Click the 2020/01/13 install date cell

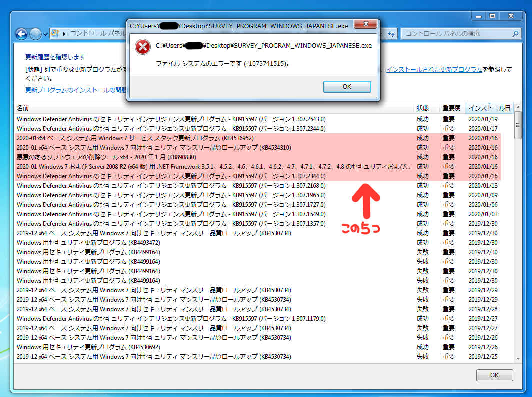(x=483, y=186)
